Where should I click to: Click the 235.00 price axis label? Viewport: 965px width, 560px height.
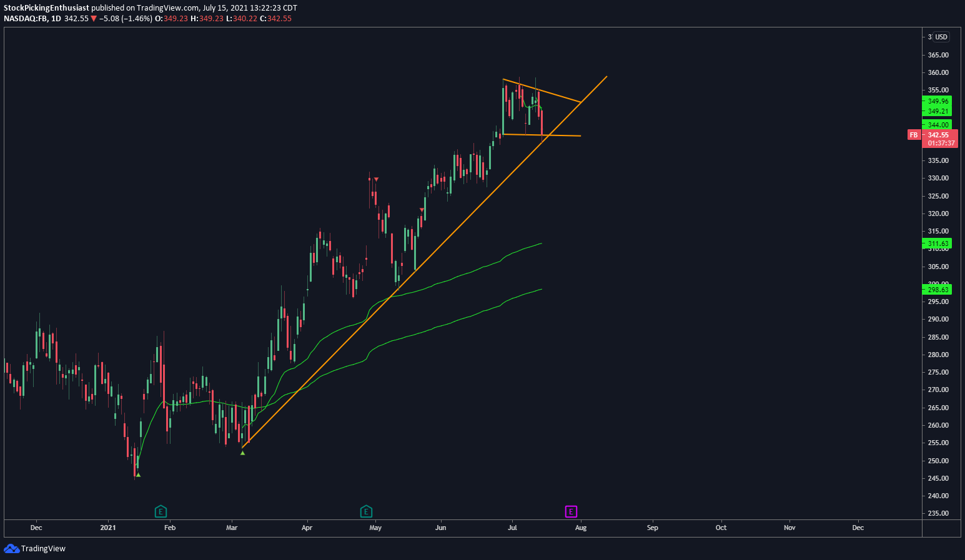[938, 513]
